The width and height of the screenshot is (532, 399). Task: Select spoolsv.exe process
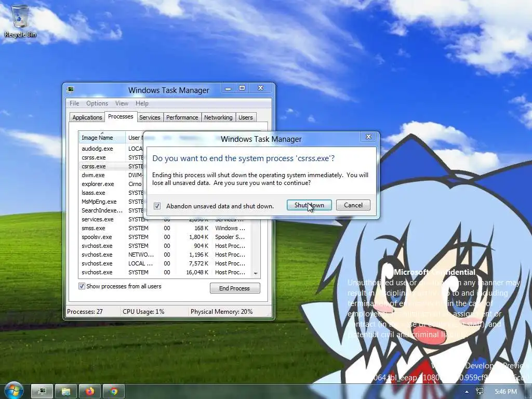(166, 237)
